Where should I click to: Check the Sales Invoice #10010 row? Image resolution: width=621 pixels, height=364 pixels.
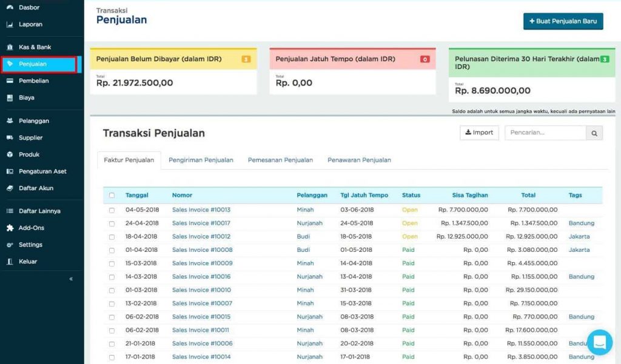(x=112, y=291)
